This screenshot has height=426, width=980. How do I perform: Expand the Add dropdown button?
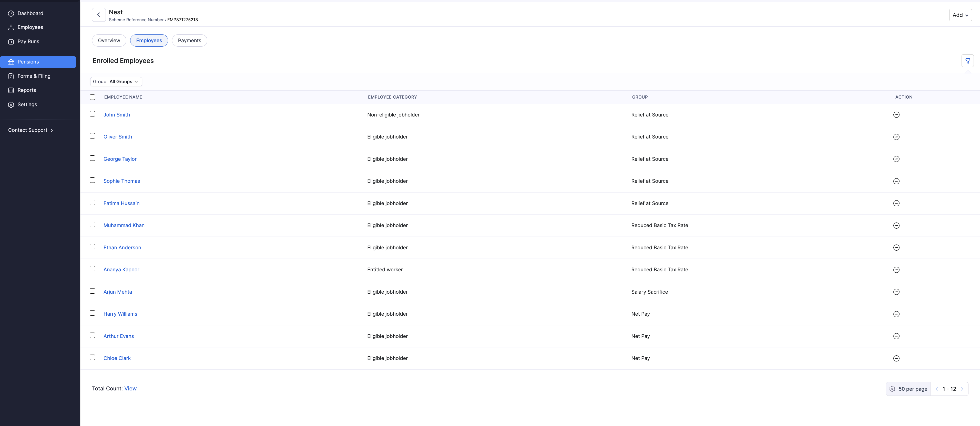pos(960,15)
